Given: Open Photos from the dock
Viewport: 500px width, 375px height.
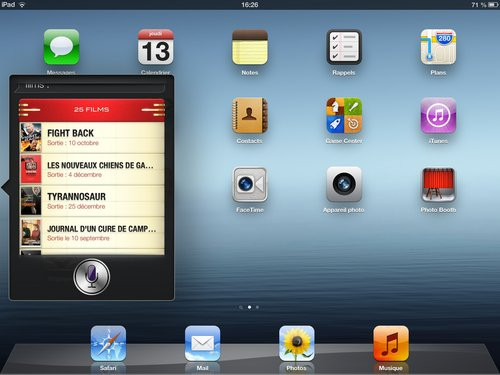Looking at the screenshot, I should [297, 344].
